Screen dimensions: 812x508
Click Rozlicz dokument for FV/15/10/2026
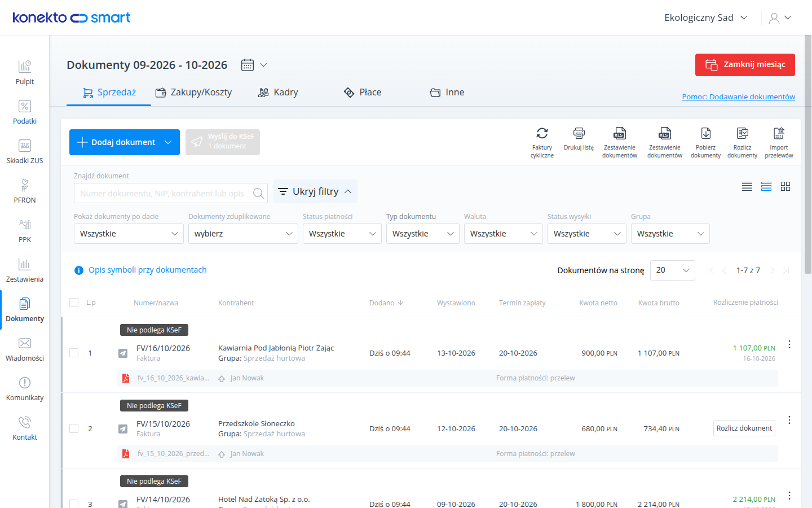(x=744, y=428)
